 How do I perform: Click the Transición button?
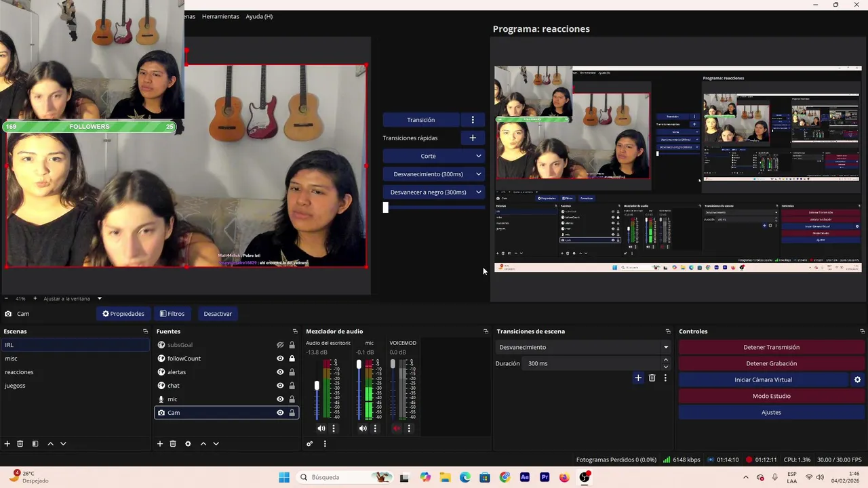point(421,120)
